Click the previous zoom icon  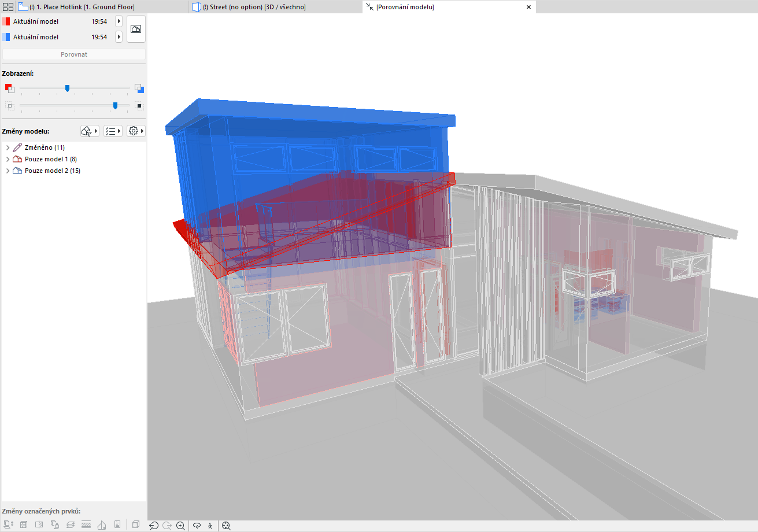click(x=154, y=526)
